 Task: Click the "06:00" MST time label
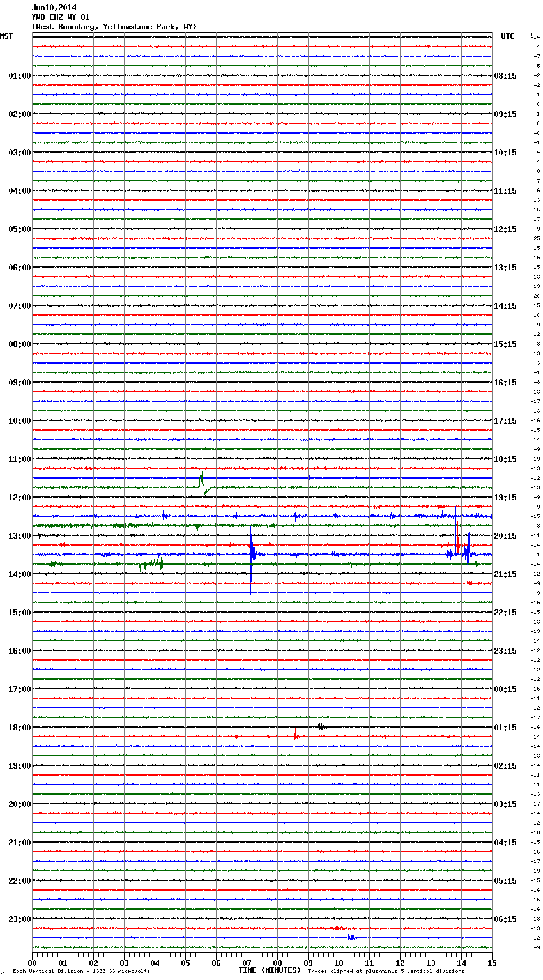[x=19, y=268]
